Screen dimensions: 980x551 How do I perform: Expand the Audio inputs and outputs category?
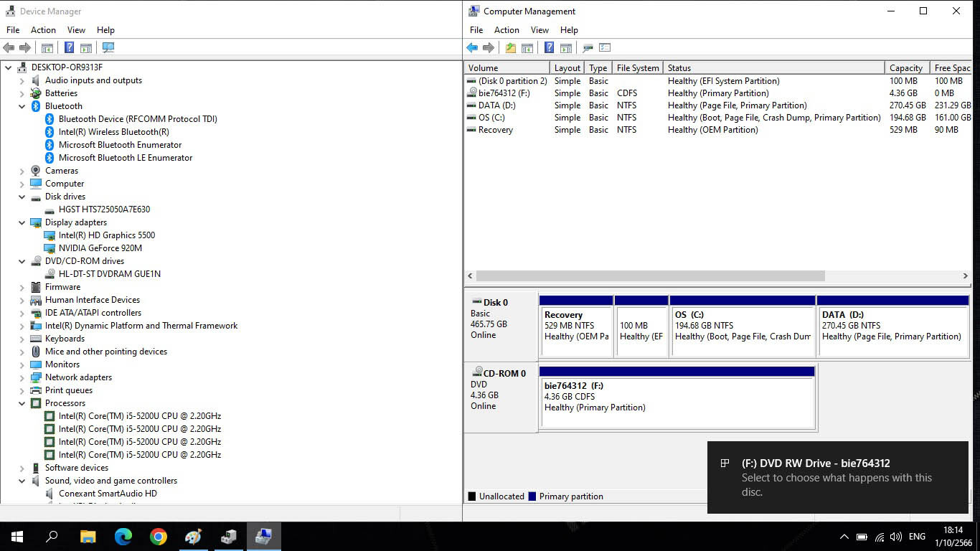point(22,80)
